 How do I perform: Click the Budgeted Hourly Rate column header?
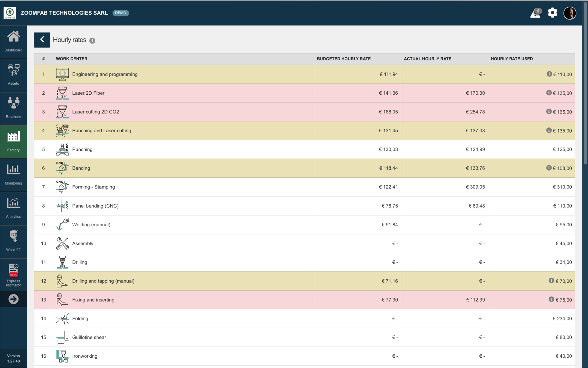click(x=344, y=59)
